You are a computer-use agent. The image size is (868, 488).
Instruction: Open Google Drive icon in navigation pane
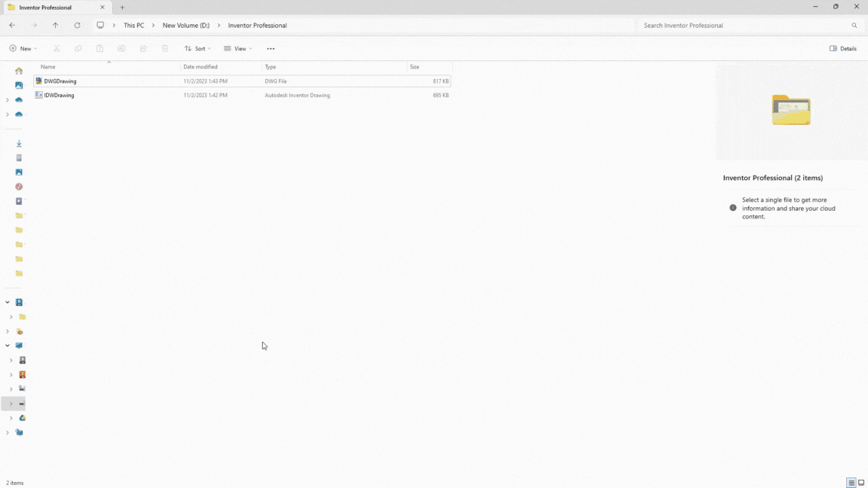click(22, 418)
